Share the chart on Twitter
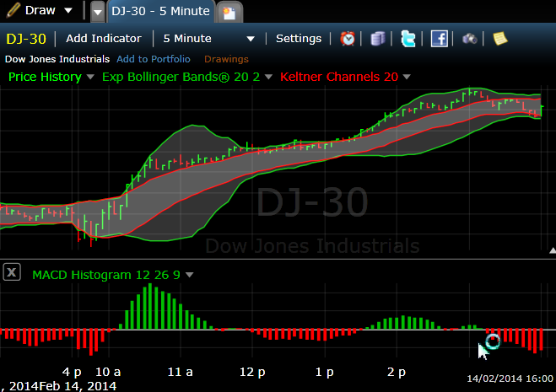556x392 pixels. point(408,38)
